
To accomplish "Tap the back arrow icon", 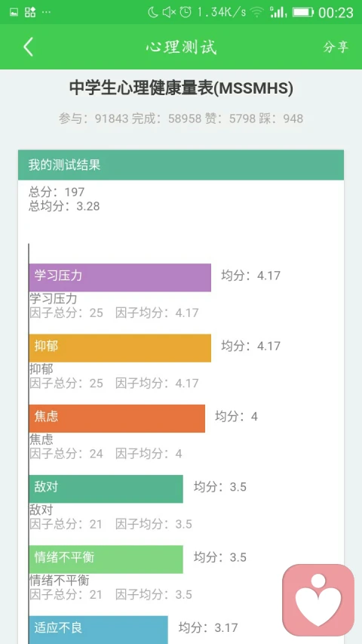I will coord(28,47).
